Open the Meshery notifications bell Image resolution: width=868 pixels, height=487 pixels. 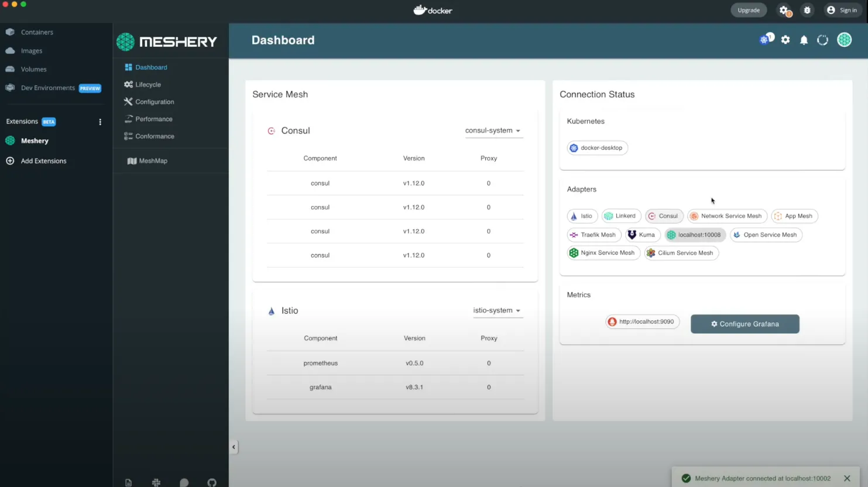(x=804, y=40)
